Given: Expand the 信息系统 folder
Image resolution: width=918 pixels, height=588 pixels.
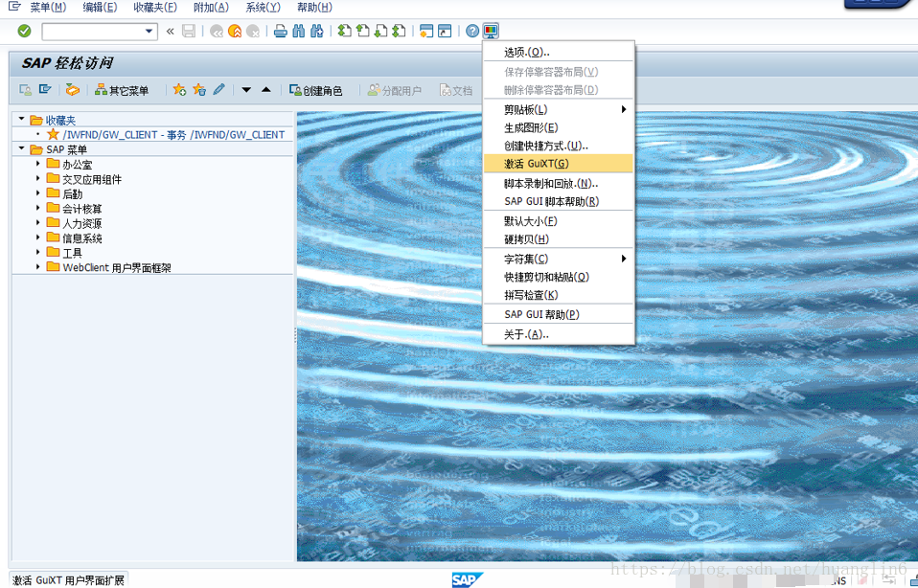Looking at the screenshot, I should 38,237.
